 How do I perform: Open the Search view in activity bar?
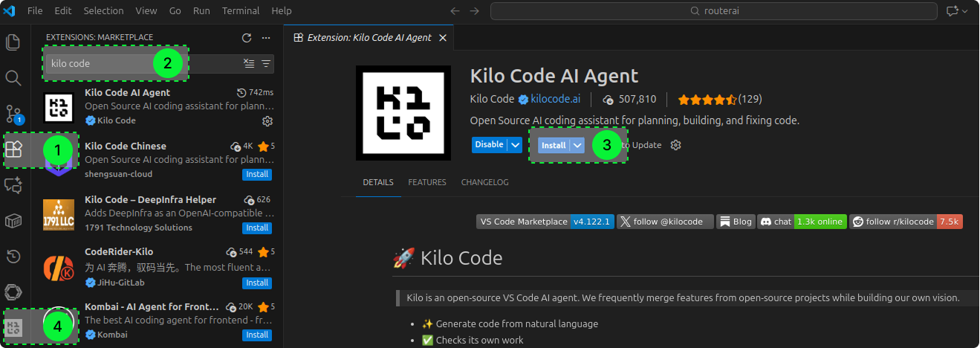[13, 77]
